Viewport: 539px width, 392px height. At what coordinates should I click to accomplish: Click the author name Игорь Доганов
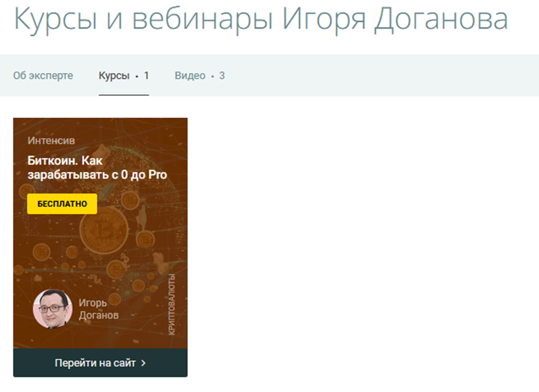tap(98, 309)
